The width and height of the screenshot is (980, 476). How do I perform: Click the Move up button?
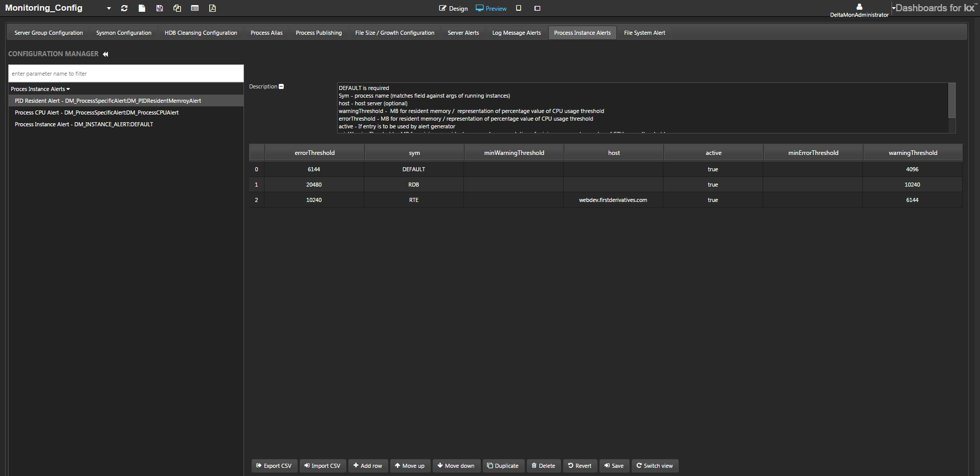point(410,466)
